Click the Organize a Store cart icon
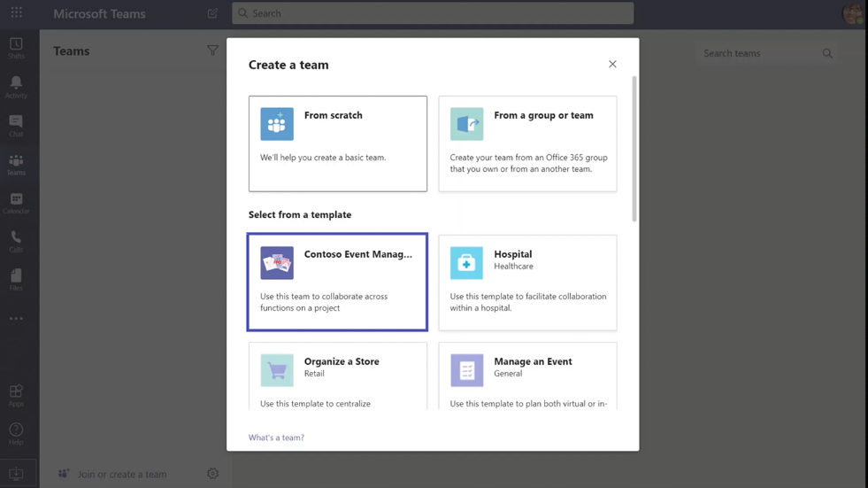Viewport: 868px width, 488px height. [277, 370]
